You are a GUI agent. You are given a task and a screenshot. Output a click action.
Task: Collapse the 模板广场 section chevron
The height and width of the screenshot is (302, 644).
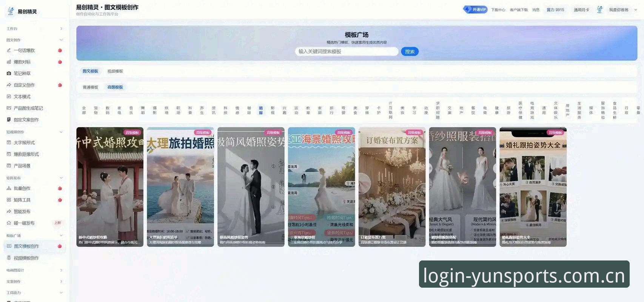pos(61,236)
